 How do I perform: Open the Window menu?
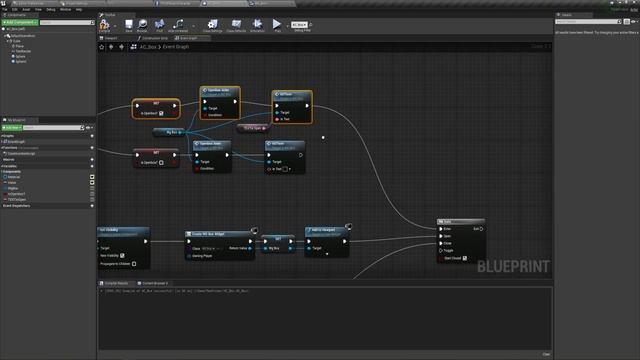(65, 9)
